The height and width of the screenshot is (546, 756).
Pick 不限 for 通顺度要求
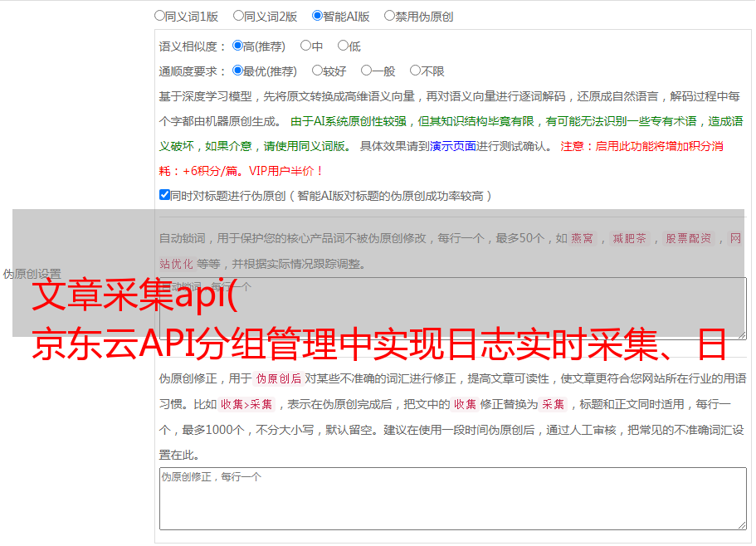pos(415,71)
